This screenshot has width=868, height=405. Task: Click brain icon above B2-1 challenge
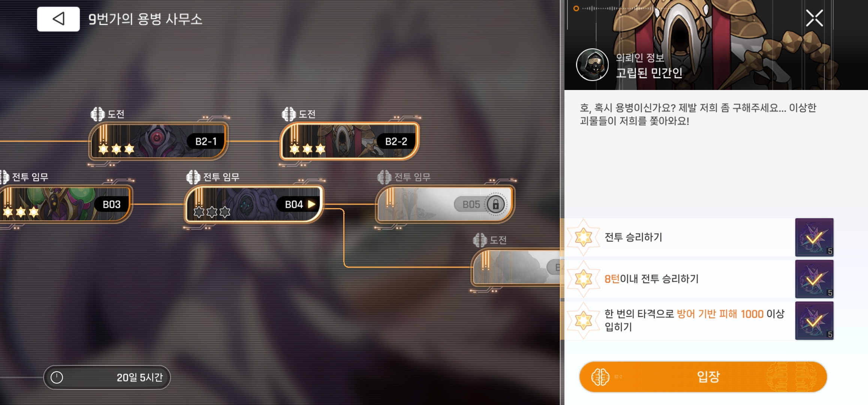click(x=98, y=114)
